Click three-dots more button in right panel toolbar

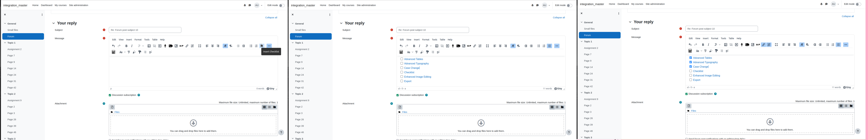click(846, 45)
